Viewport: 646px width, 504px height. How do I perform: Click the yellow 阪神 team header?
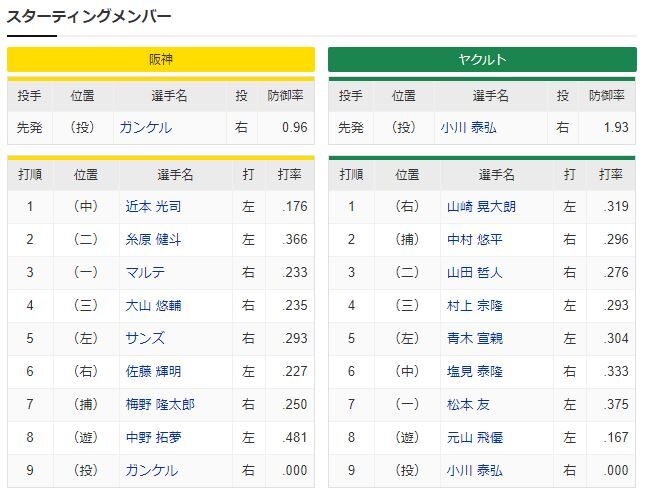pyautogui.click(x=161, y=59)
